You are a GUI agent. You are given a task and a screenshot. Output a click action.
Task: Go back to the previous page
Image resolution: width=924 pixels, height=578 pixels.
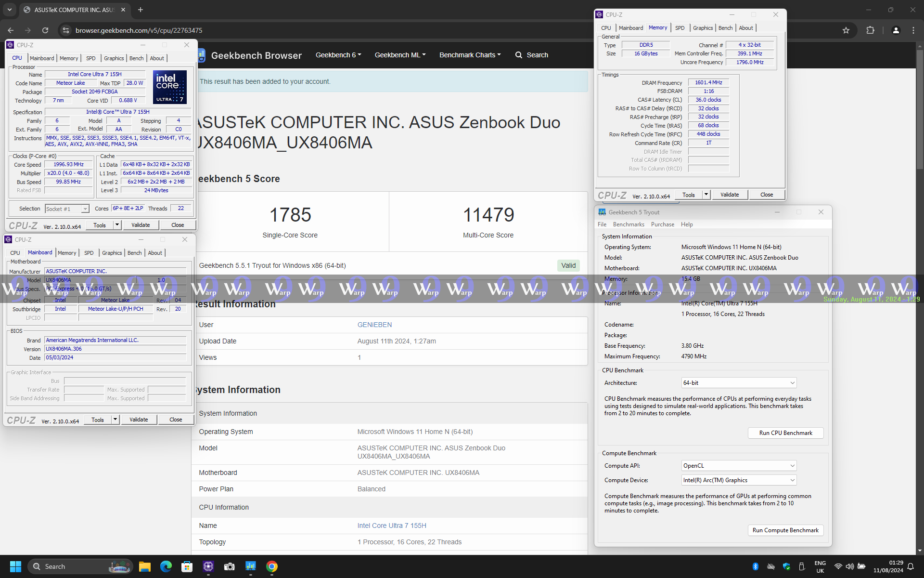(x=11, y=30)
